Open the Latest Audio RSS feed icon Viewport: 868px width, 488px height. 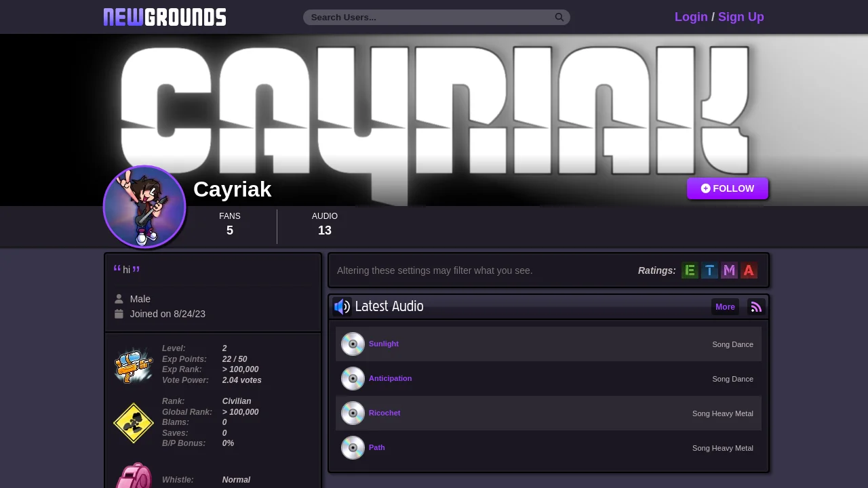(x=756, y=307)
